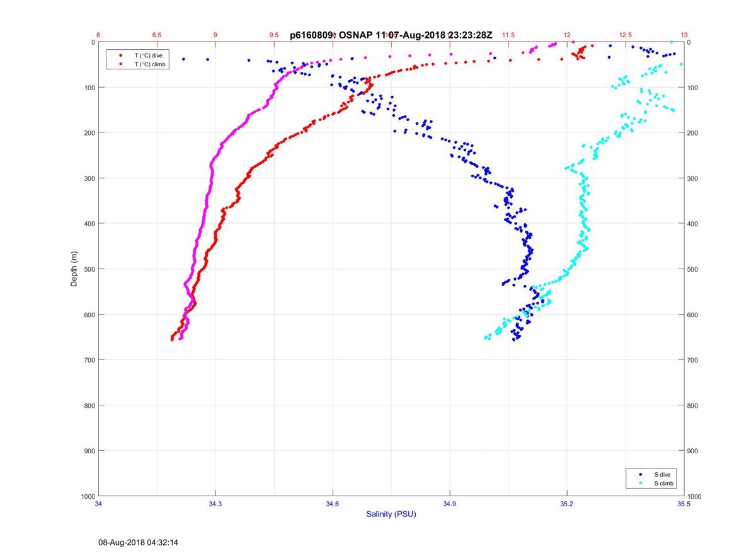The image size is (756, 558).
Task: Click the 'S dive' legend label
Action: pyautogui.click(x=661, y=474)
